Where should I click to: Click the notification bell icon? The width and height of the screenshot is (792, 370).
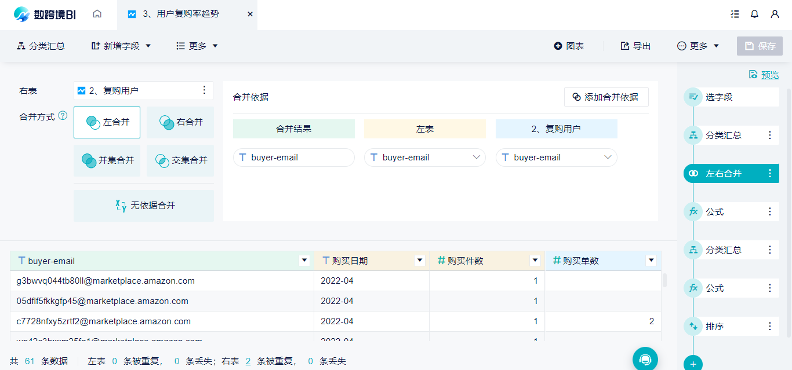pos(755,14)
